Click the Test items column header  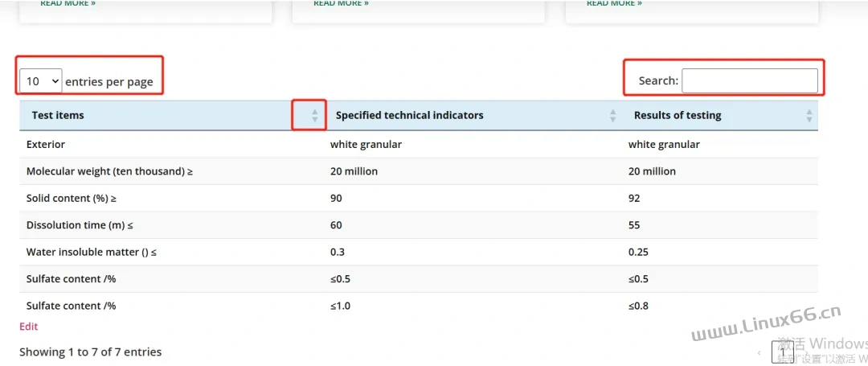pyautogui.click(x=172, y=115)
